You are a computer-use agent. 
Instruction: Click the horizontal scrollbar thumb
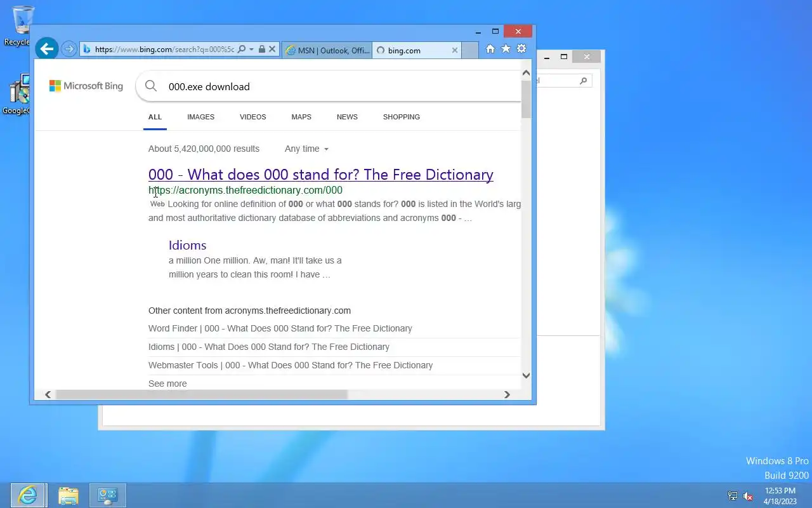(202, 394)
